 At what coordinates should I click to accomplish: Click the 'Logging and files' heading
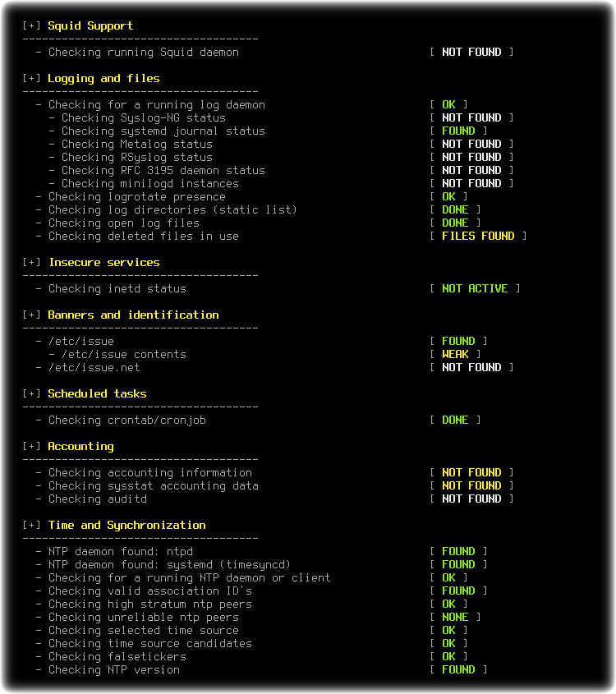point(103,79)
